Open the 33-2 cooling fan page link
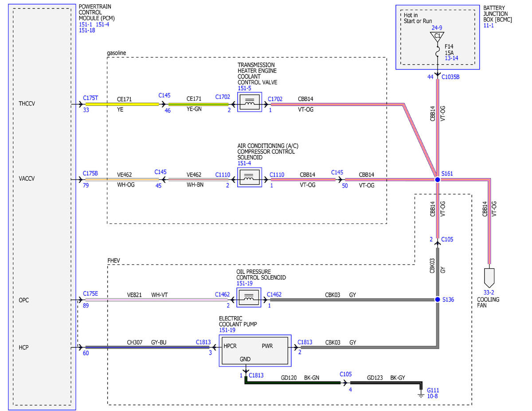The width and height of the screenshot is (532, 411). (490, 293)
